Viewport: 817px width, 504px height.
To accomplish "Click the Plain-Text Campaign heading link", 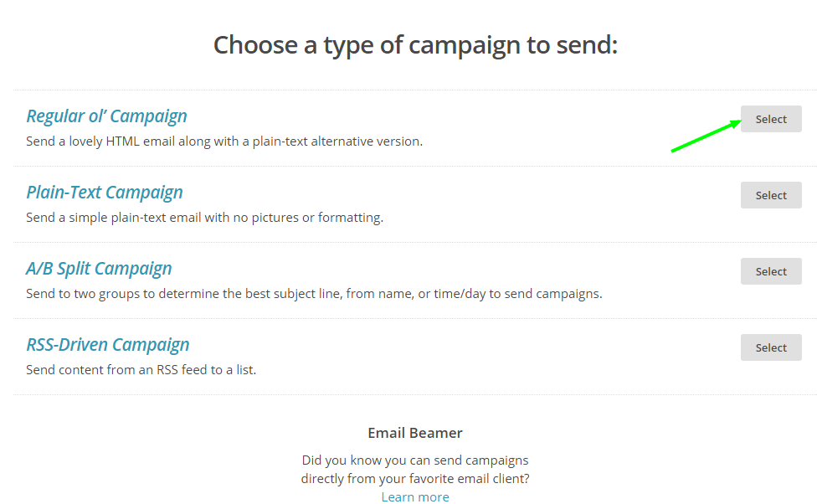I will tap(105, 193).
